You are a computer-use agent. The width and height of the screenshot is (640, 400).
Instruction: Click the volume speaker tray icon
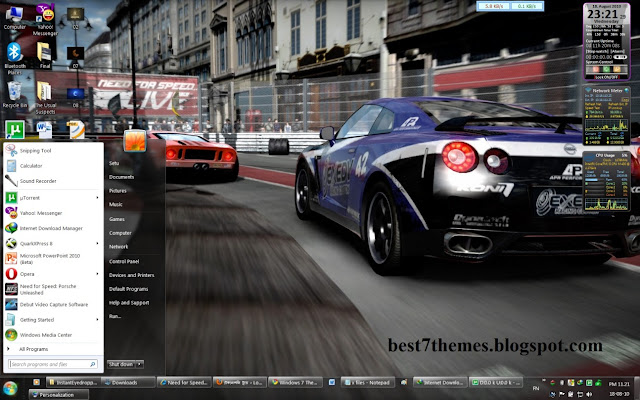(x=587, y=394)
